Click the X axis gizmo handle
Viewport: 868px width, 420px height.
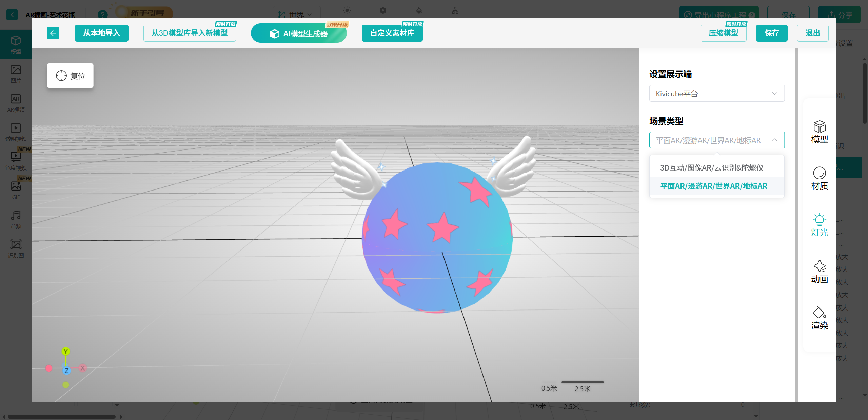[82, 368]
